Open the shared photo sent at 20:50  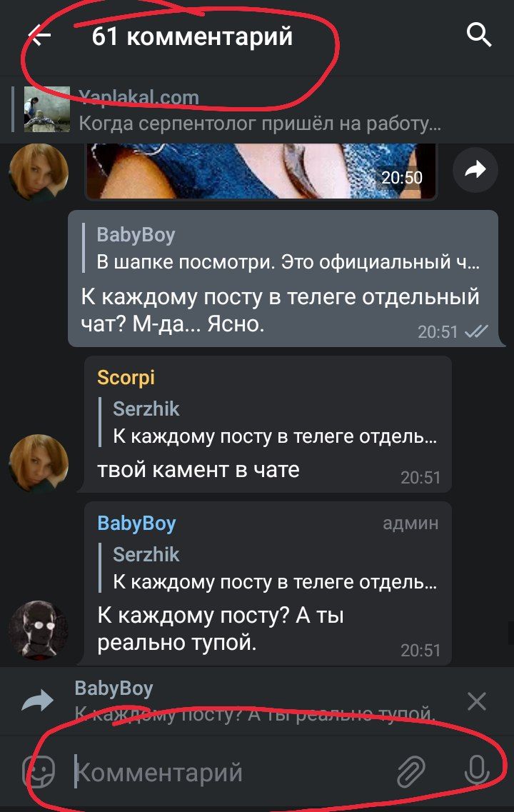261,171
